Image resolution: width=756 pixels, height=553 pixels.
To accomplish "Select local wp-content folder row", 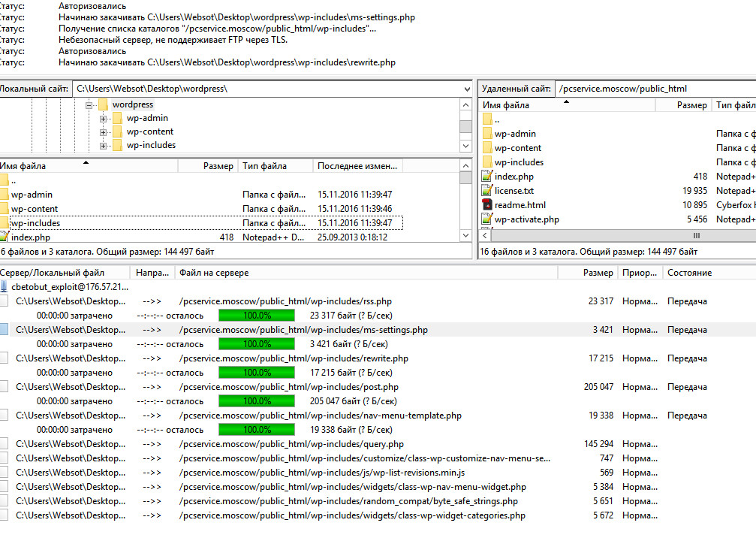I will click(201, 209).
